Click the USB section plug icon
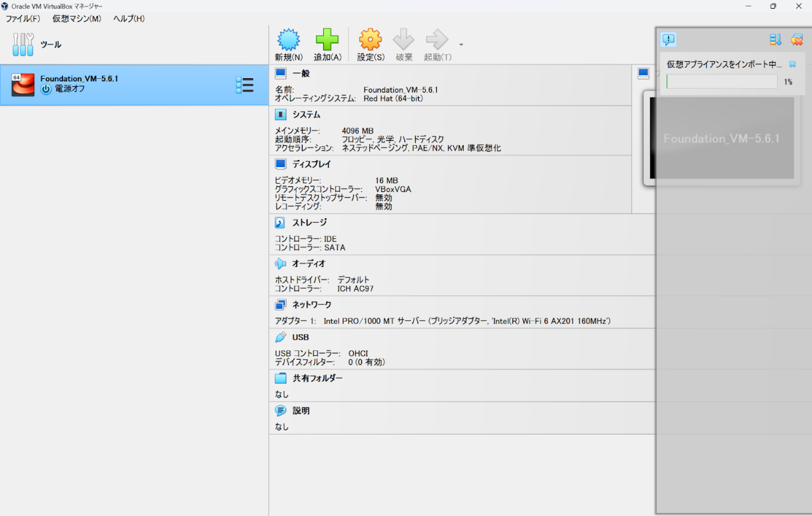This screenshot has height=516, width=812. pos(281,337)
